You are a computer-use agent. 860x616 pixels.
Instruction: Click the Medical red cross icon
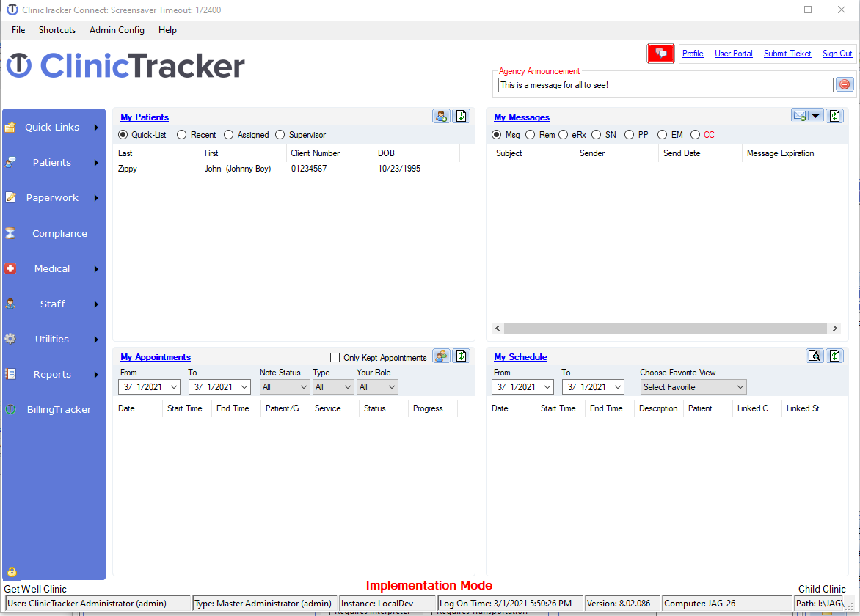pyautogui.click(x=10, y=268)
